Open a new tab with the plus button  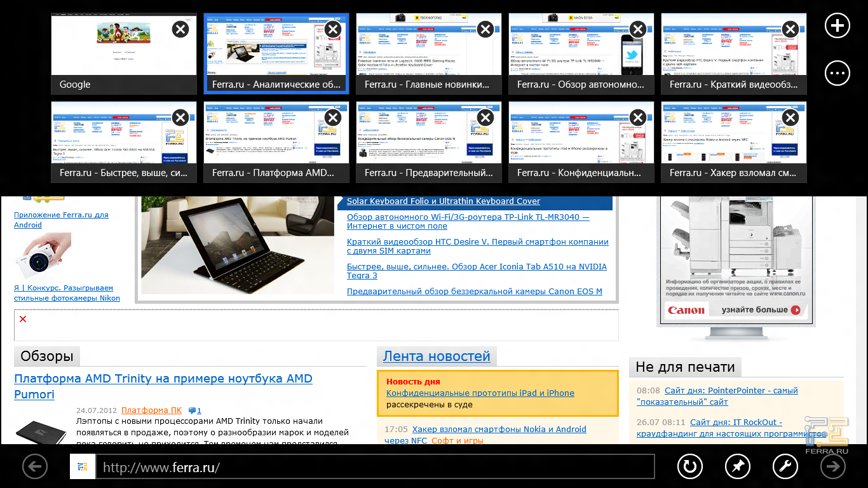point(837,25)
